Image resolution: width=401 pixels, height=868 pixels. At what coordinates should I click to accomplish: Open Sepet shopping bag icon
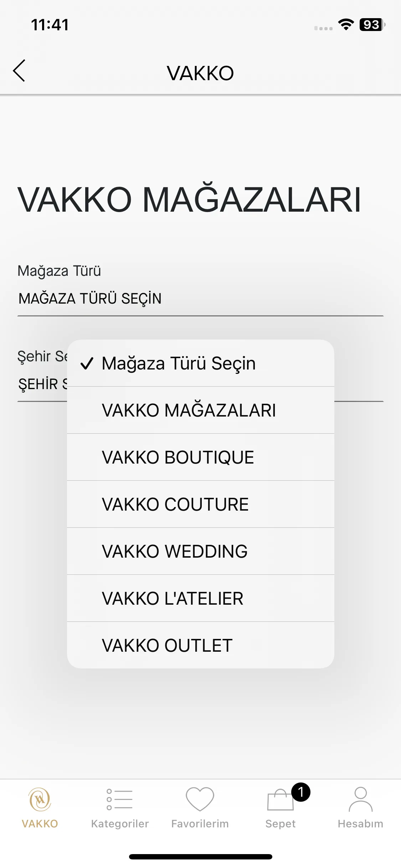[281, 800]
